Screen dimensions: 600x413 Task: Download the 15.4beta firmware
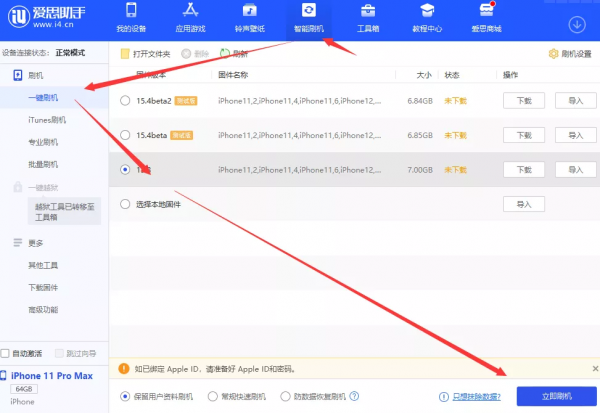(524, 135)
